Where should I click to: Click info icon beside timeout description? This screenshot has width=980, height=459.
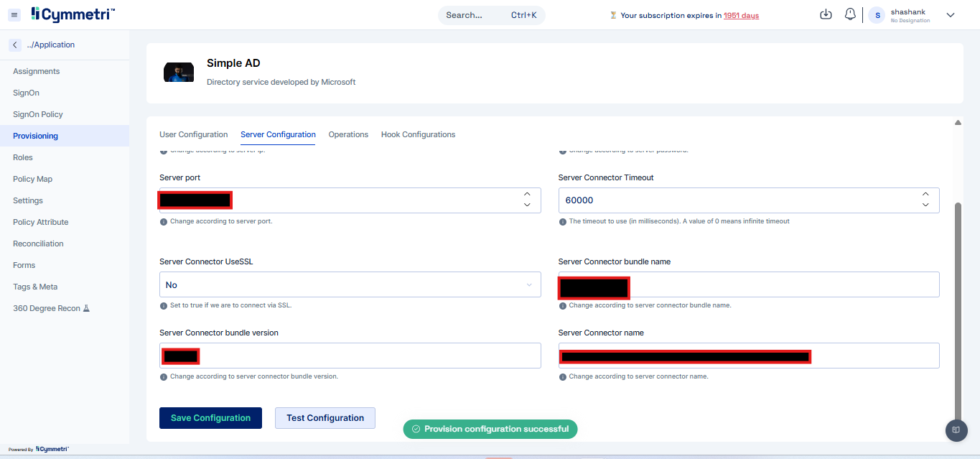[x=562, y=221]
